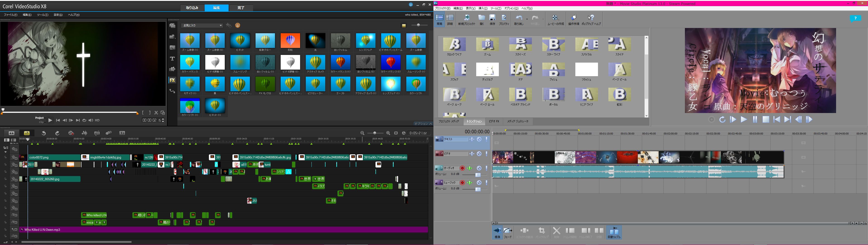Switch to Advanced (詳細) mode in Movie Studio

click(450, 19)
